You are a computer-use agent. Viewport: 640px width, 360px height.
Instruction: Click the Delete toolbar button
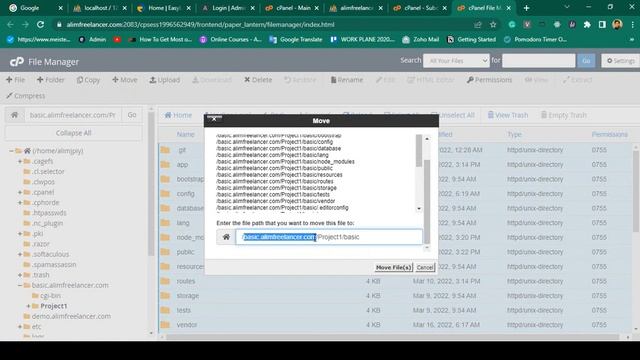tap(258, 80)
